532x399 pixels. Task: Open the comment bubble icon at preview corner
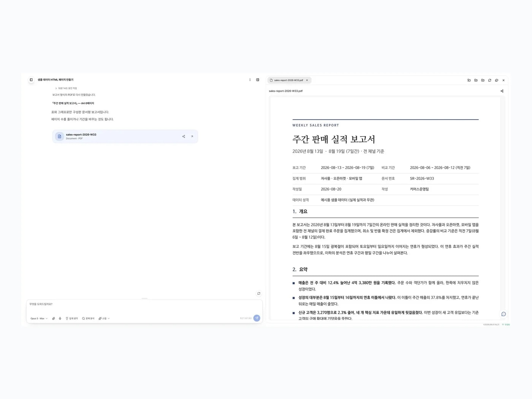[x=503, y=314]
